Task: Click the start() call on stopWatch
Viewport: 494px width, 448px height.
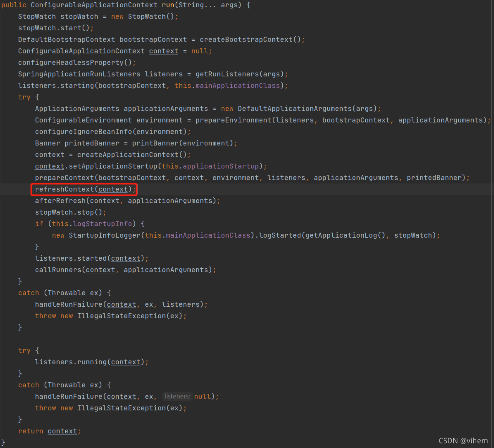Action: [x=75, y=28]
